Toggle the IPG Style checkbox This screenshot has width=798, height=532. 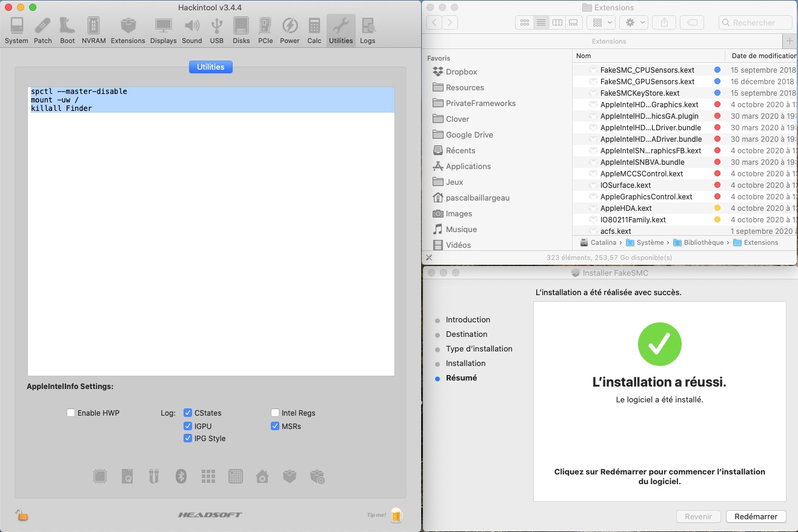(x=188, y=438)
